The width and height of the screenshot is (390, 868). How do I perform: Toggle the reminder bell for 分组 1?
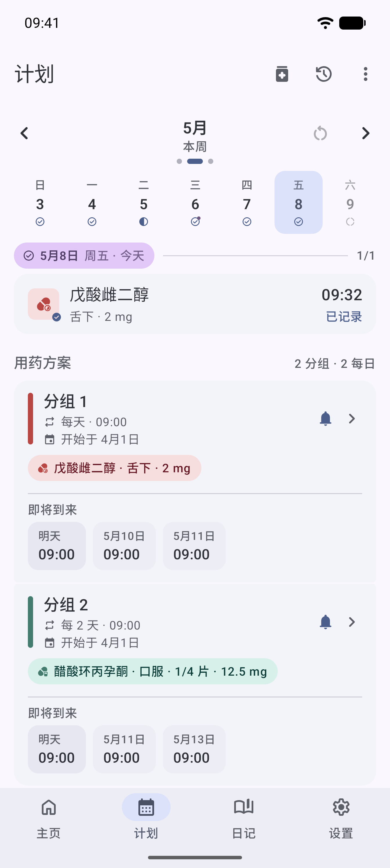click(325, 419)
